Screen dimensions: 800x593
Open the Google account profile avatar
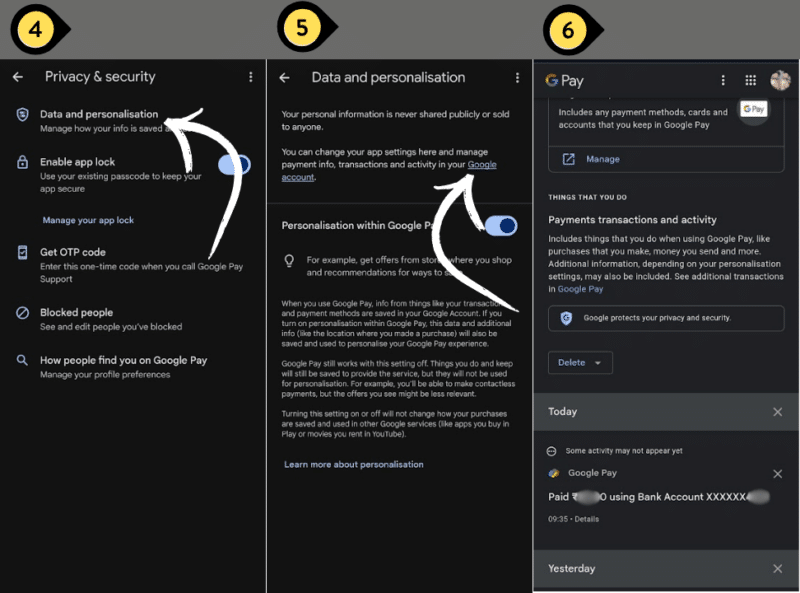pyautogui.click(x=780, y=81)
